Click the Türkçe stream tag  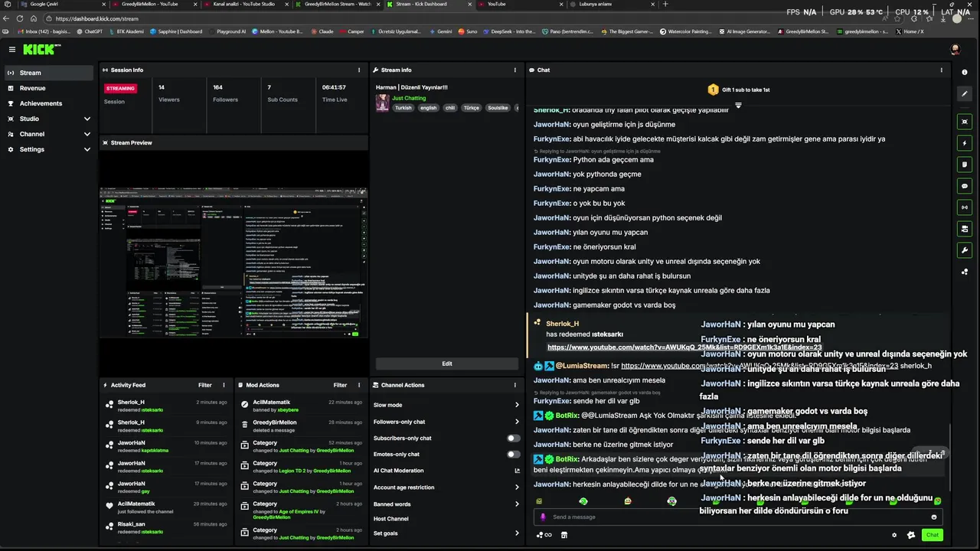pos(472,108)
